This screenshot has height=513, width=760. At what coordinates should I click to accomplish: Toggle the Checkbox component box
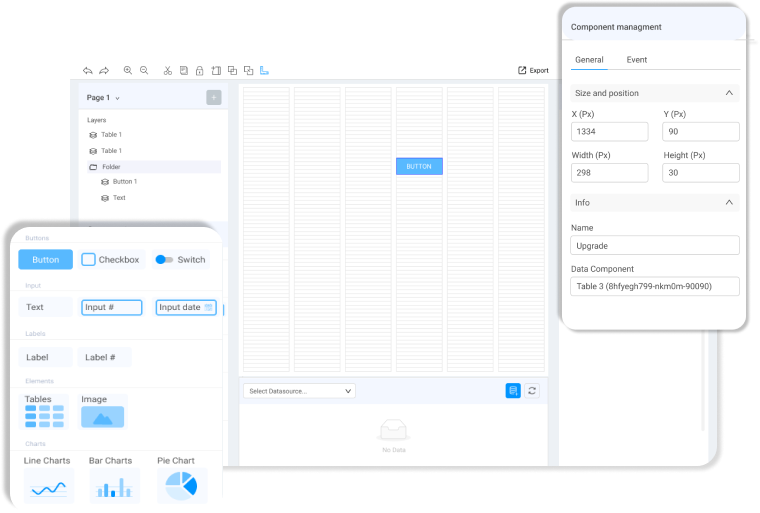(x=89, y=260)
